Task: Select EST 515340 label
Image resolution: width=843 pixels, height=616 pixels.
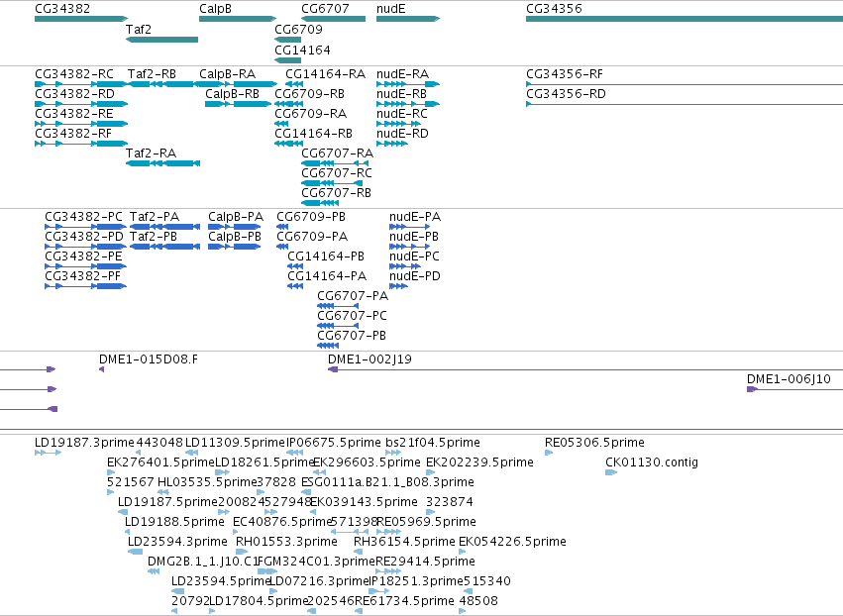Action: pos(487,581)
